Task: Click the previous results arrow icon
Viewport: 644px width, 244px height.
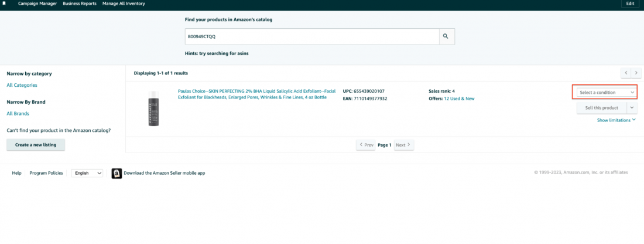Action: pyautogui.click(x=626, y=73)
